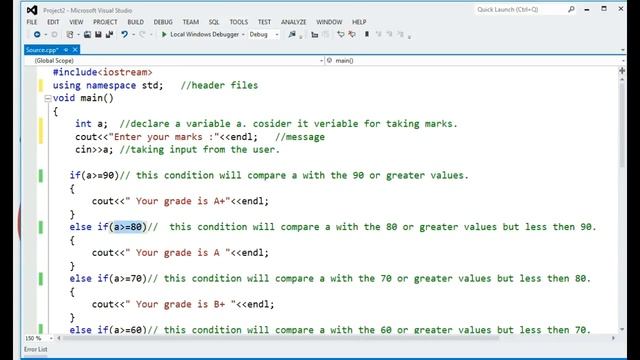Open the VIEW menu

76,22
